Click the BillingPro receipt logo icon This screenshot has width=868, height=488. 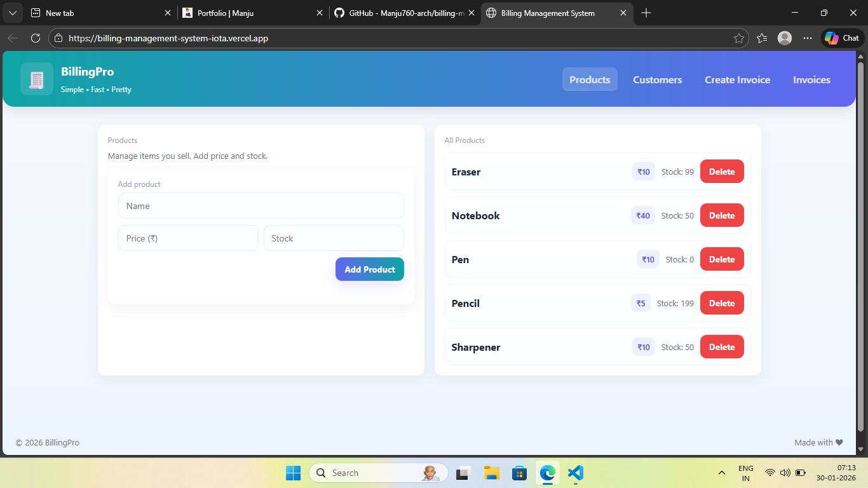point(37,79)
